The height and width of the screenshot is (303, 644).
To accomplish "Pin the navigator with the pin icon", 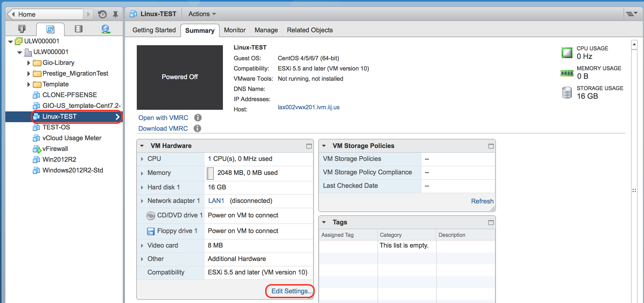I will point(115,14).
